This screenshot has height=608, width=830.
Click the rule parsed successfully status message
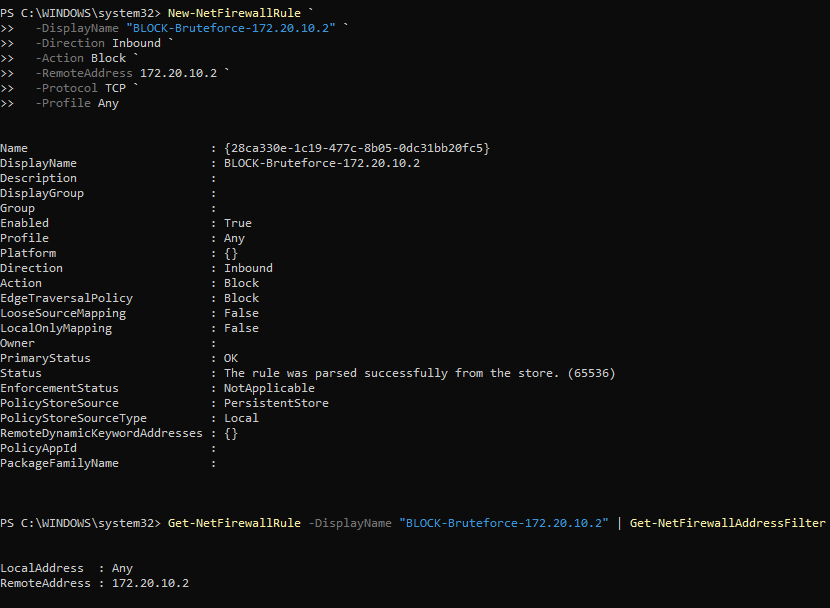coord(419,373)
